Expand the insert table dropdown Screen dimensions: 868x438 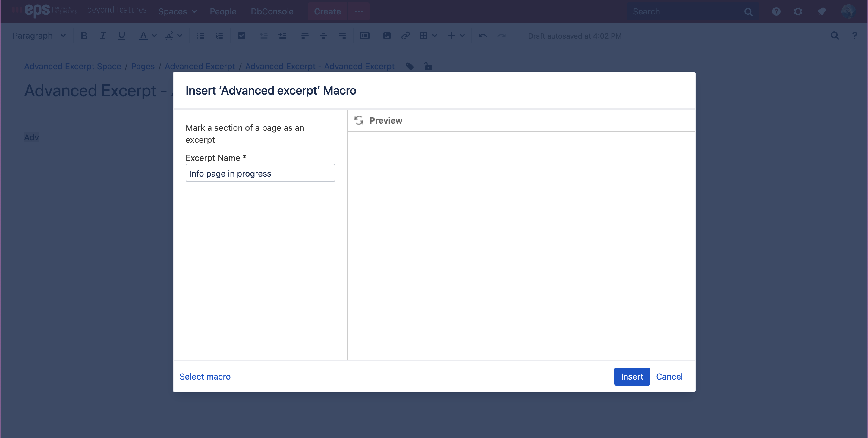[435, 36]
